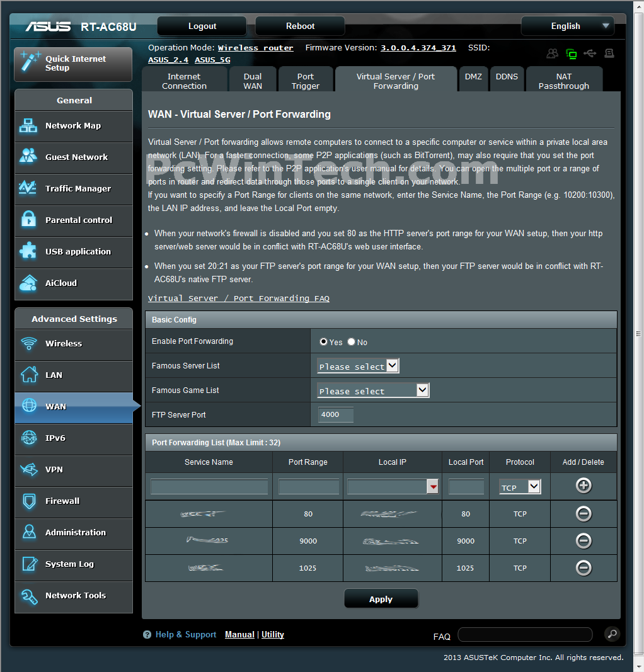644x672 pixels.
Task: Open the Local IP client dropdown arrow
Action: click(x=433, y=486)
